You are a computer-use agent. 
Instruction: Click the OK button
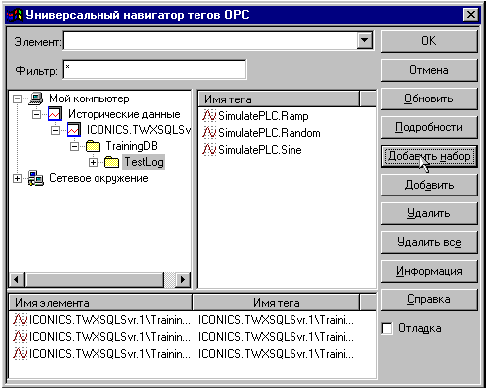point(429,41)
